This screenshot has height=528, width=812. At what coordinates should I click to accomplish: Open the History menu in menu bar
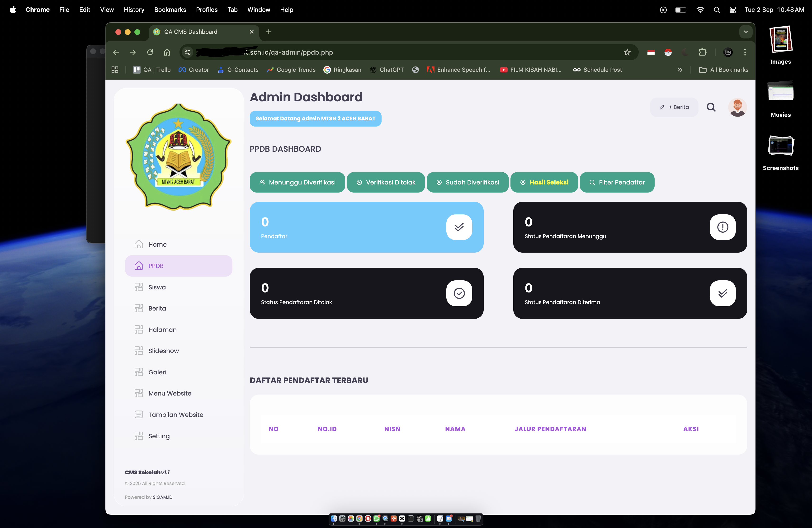point(134,10)
